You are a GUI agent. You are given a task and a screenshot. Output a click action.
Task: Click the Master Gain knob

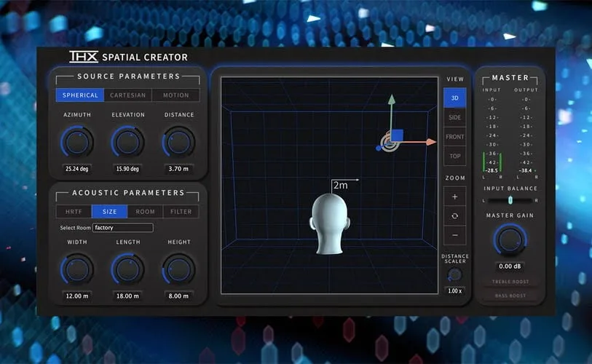click(x=510, y=240)
